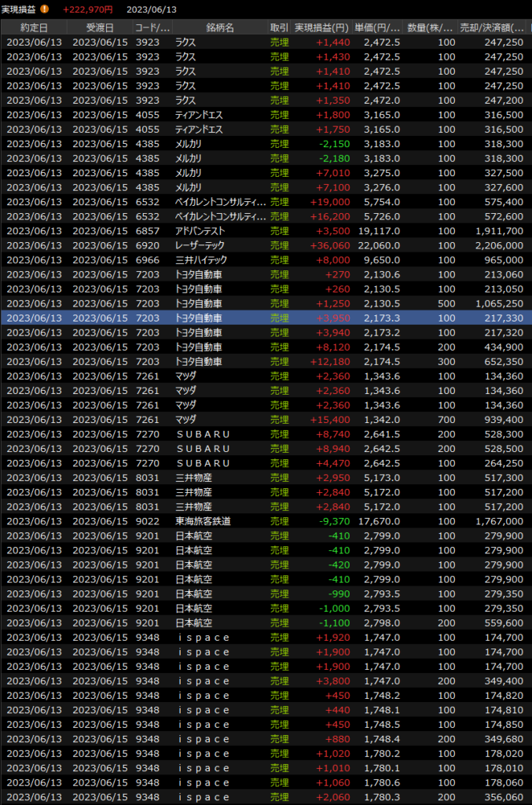
Task: Click the 単価(円) column header
Action: point(376,28)
